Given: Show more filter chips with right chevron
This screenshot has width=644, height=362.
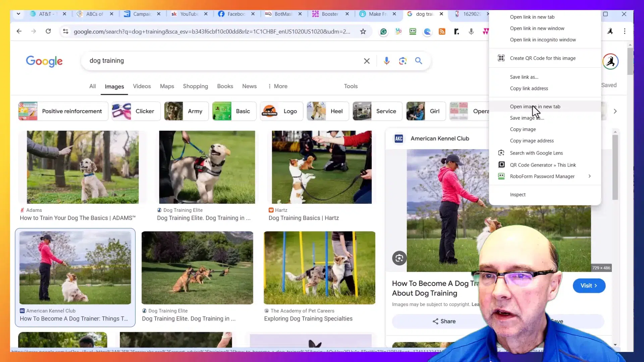Looking at the screenshot, I should (615, 111).
